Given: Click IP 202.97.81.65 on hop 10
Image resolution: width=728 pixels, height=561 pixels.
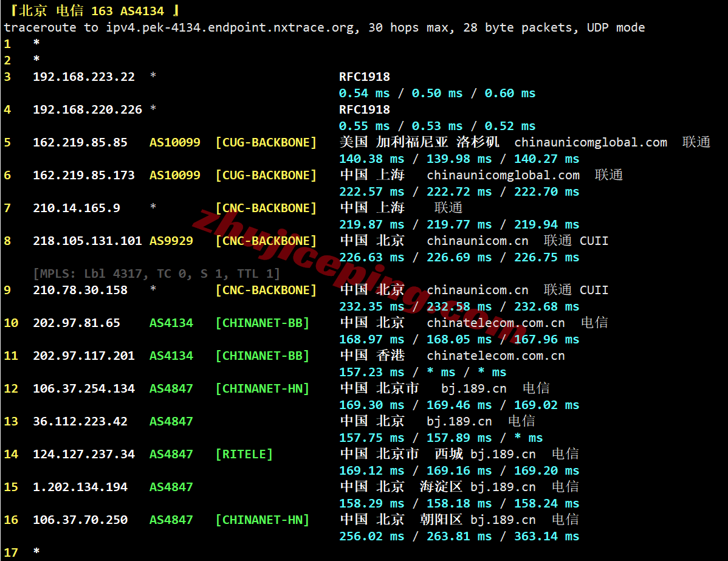Looking at the screenshot, I should click(x=77, y=323).
